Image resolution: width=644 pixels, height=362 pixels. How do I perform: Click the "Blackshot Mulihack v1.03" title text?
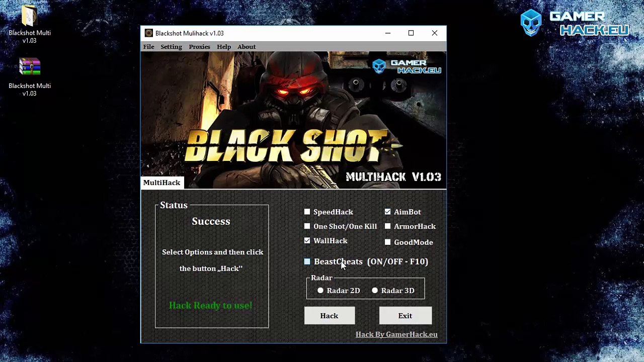pyautogui.click(x=189, y=33)
